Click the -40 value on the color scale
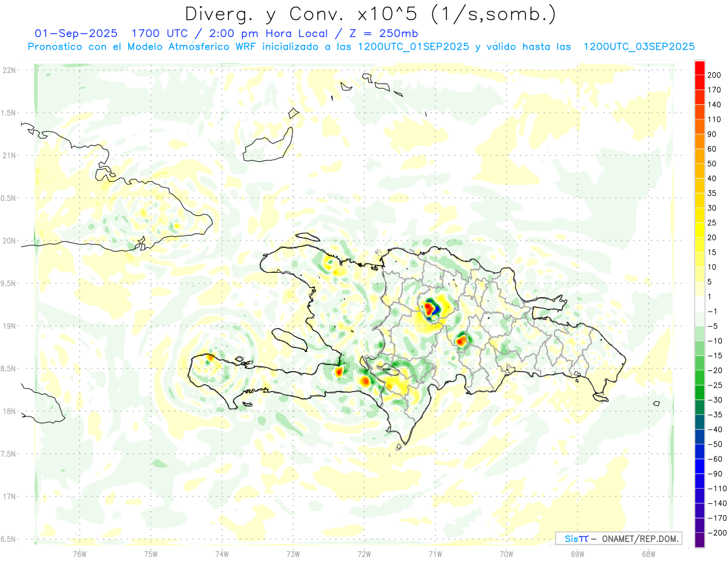This screenshot has height=562, width=728. pos(716,429)
